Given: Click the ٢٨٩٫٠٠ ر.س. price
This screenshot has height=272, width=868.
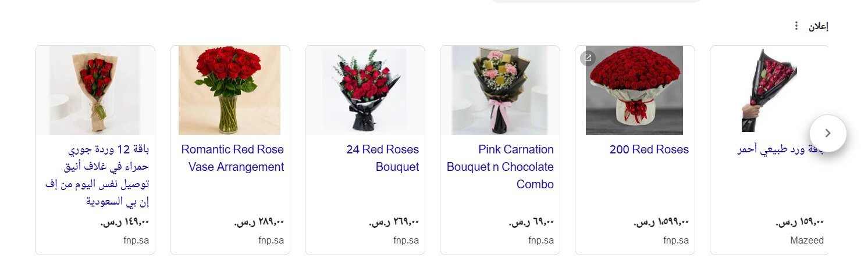Looking at the screenshot, I should coord(259,221).
